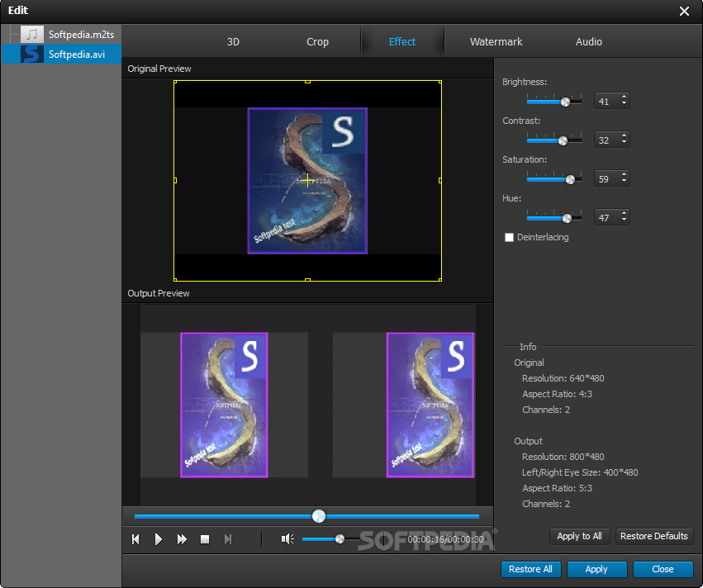Click the left-middle crop handle in Original Preview

coord(175,180)
